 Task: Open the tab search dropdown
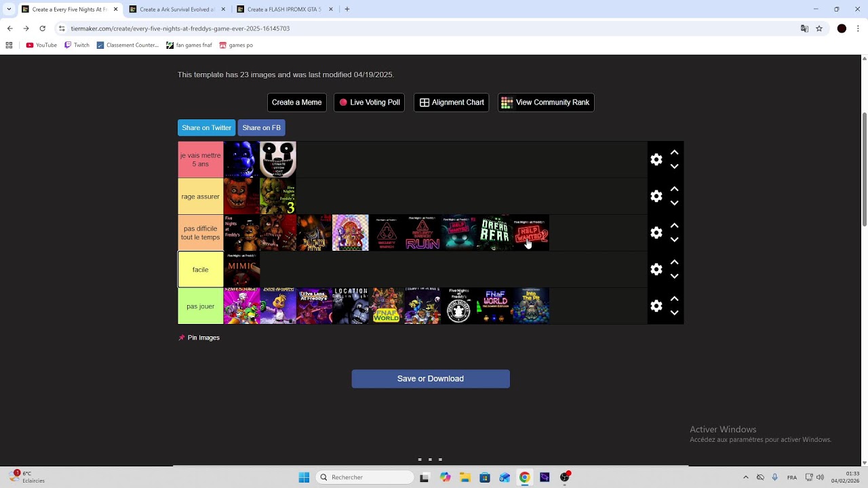coord(9,9)
